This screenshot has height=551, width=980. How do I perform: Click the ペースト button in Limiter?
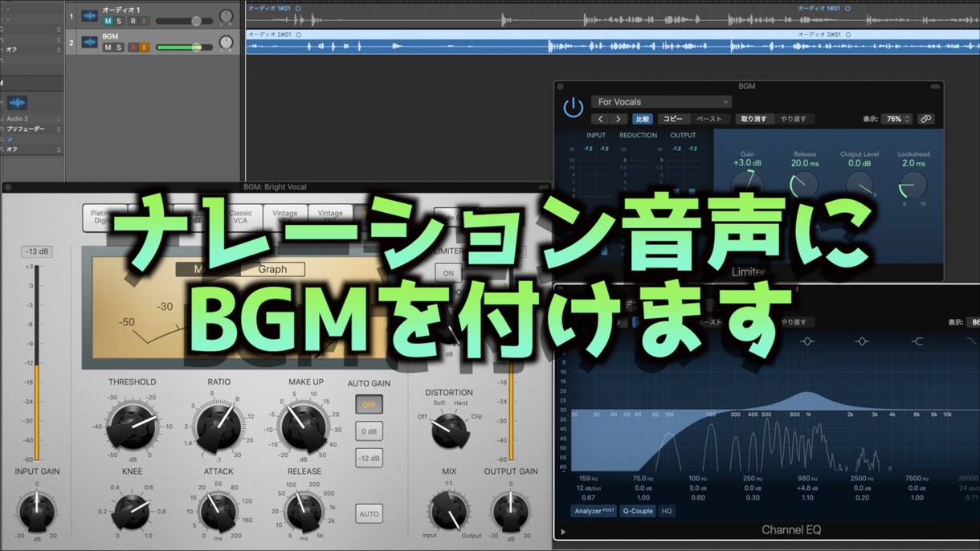click(709, 119)
